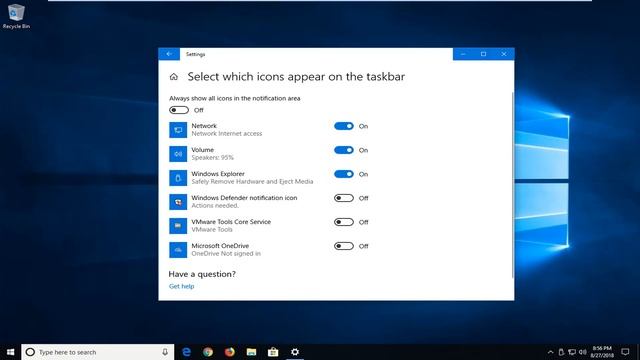Click the Settings window vertical scrollbar

pos(513,185)
